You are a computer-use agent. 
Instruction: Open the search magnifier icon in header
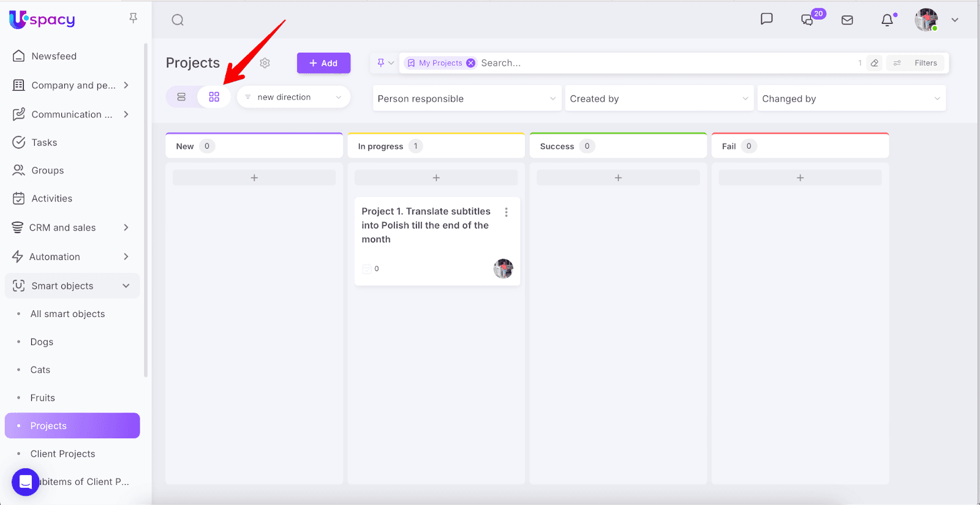pos(178,20)
